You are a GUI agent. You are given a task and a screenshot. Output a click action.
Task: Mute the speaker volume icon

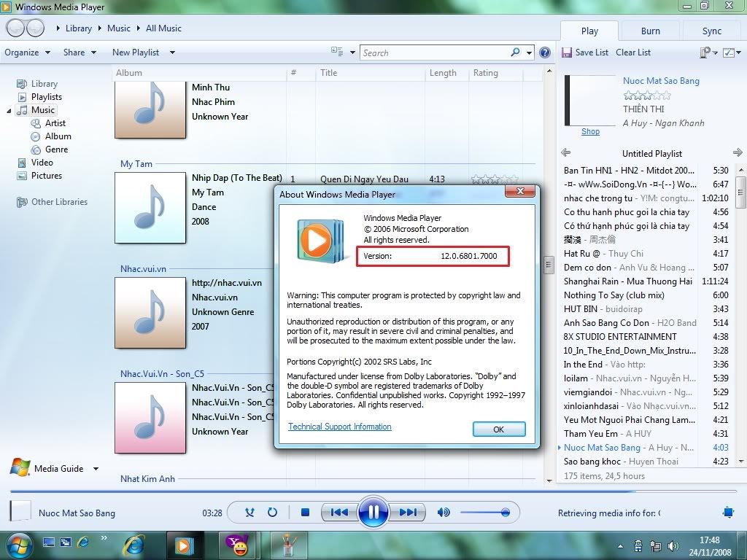click(443, 513)
